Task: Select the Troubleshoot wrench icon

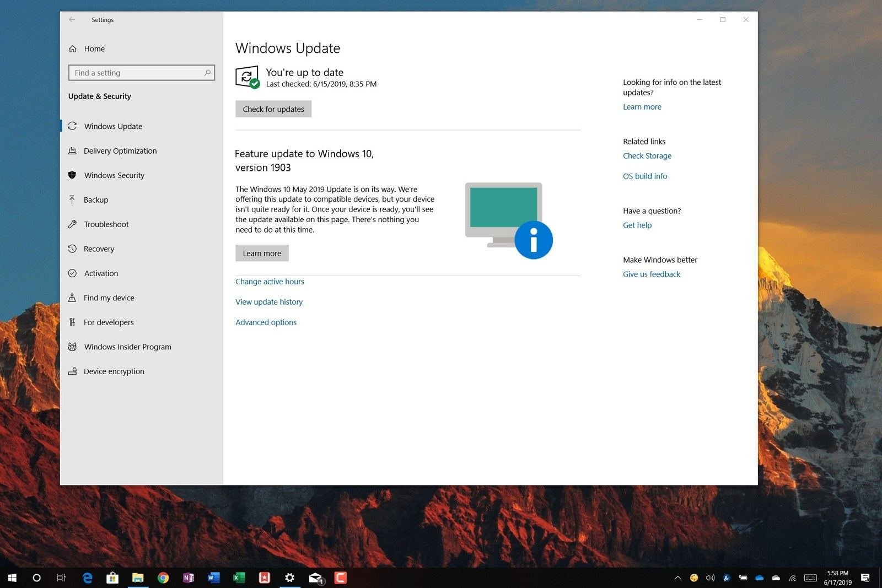Action: (72, 224)
